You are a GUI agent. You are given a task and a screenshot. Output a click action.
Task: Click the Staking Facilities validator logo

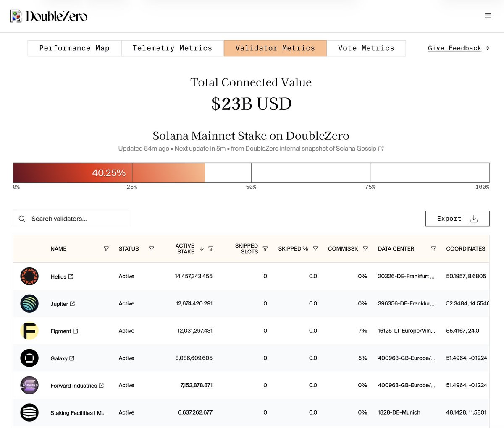tap(29, 412)
